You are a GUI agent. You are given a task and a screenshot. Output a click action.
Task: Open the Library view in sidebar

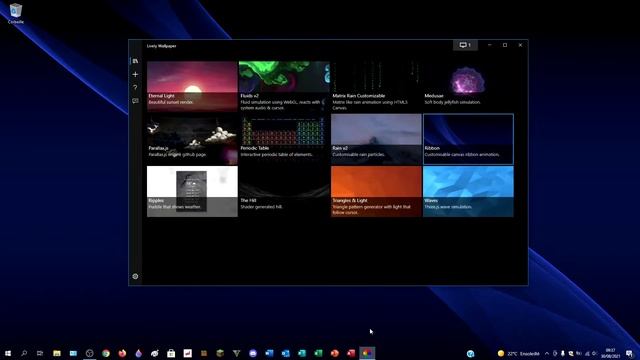tap(135, 61)
